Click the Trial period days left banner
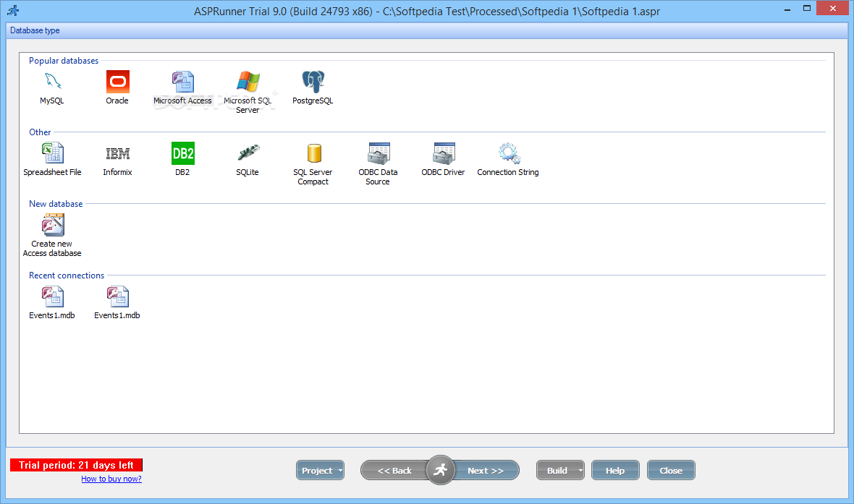Image resolution: width=854 pixels, height=504 pixels. [76, 465]
